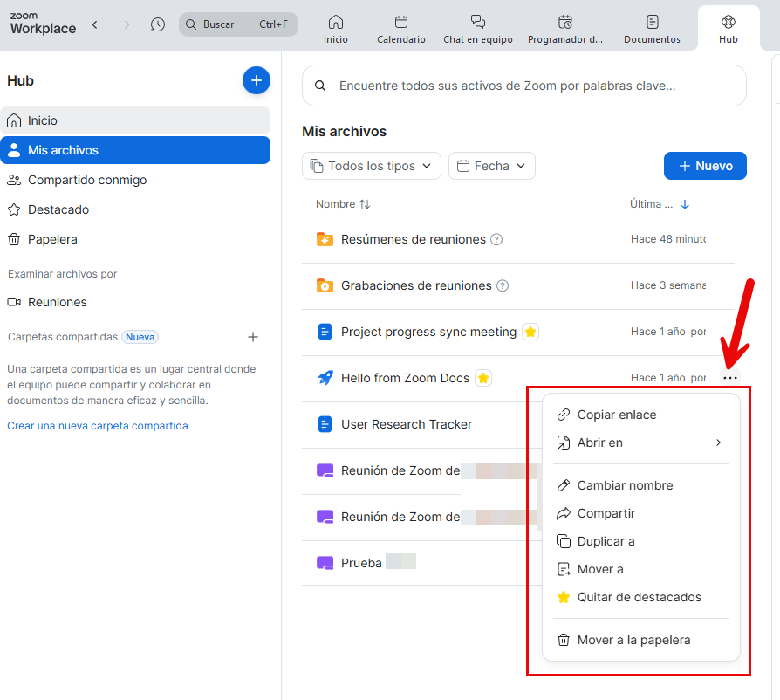The width and height of the screenshot is (780, 700).
Task: Open the Fecha filter dropdown
Action: (x=491, y=166)
